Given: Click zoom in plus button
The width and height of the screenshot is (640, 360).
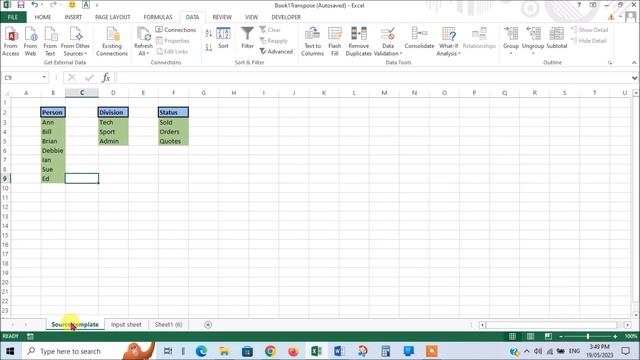Looking at the screenshot, I should click(x=615, y=336).
